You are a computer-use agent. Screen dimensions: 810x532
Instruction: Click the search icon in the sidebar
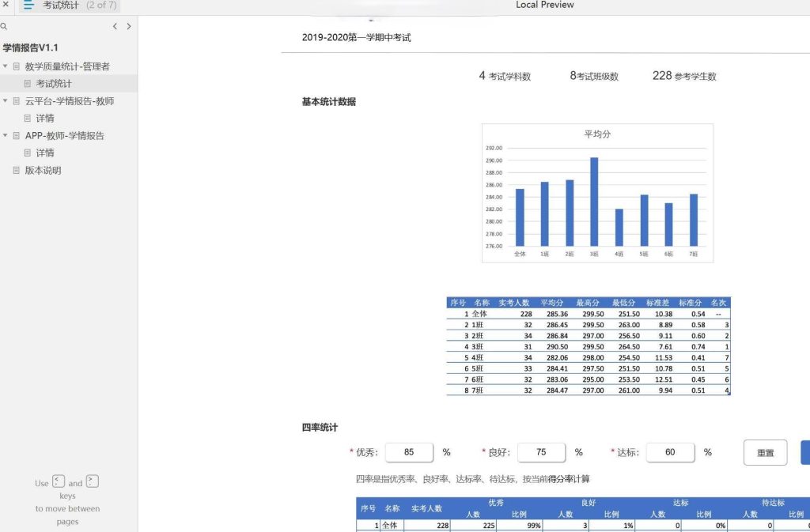coord(6,26)
